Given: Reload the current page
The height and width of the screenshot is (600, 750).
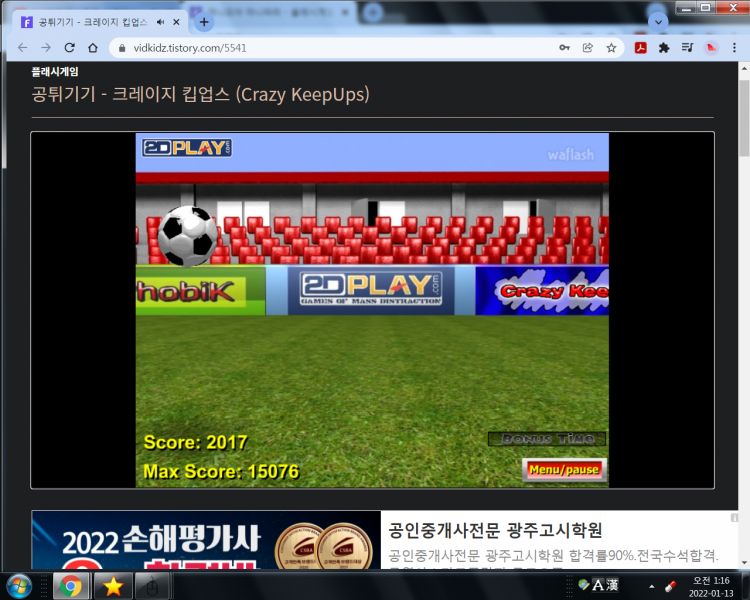Looking at the screenshot, I should click(x=70, y=48).
